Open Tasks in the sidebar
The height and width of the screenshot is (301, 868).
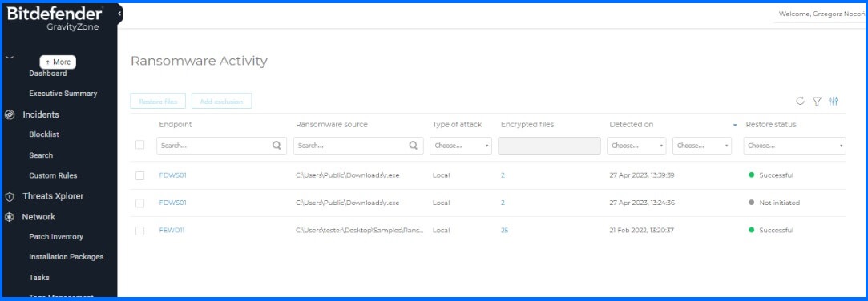pyautogui.click(x=39, y=277)
